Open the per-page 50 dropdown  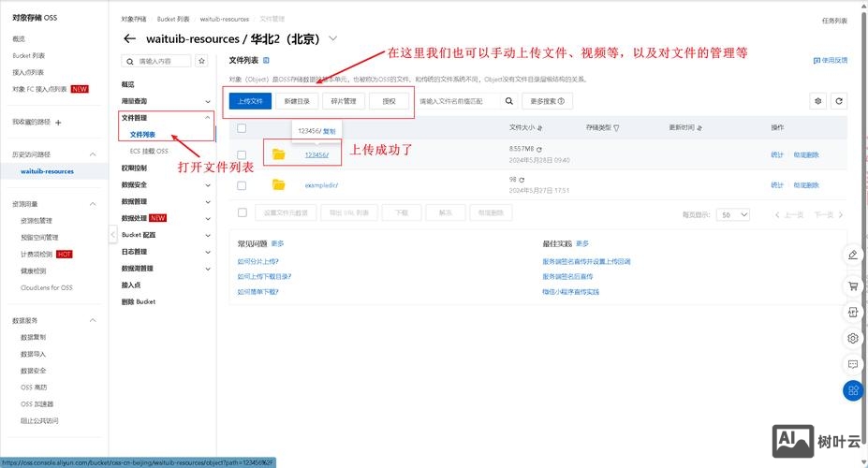point(733,214)
